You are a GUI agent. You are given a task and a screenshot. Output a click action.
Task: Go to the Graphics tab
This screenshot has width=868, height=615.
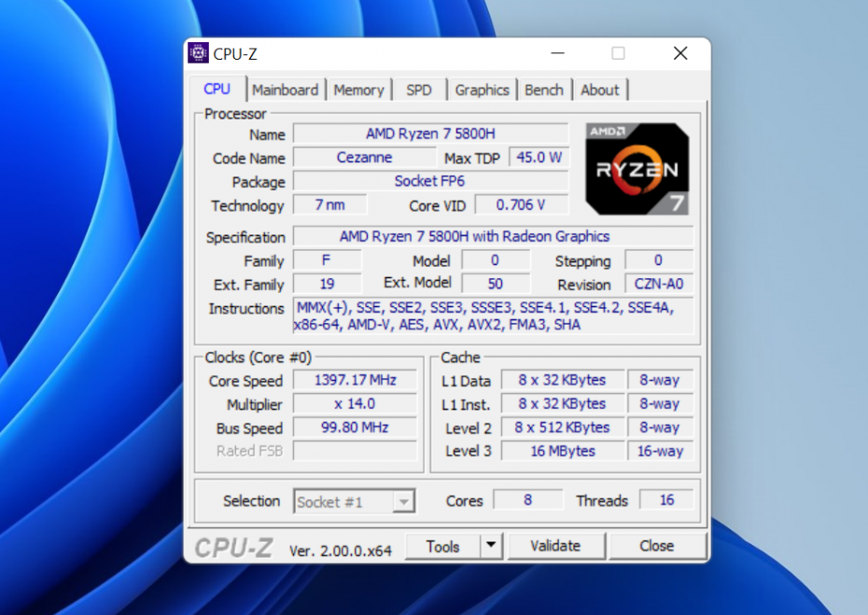pos(482,90)
